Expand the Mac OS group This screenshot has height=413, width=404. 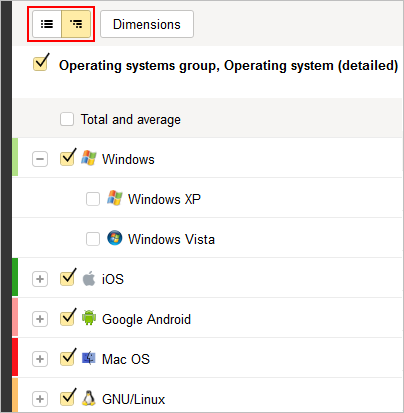pyautogui.click(x=40, y=359)
